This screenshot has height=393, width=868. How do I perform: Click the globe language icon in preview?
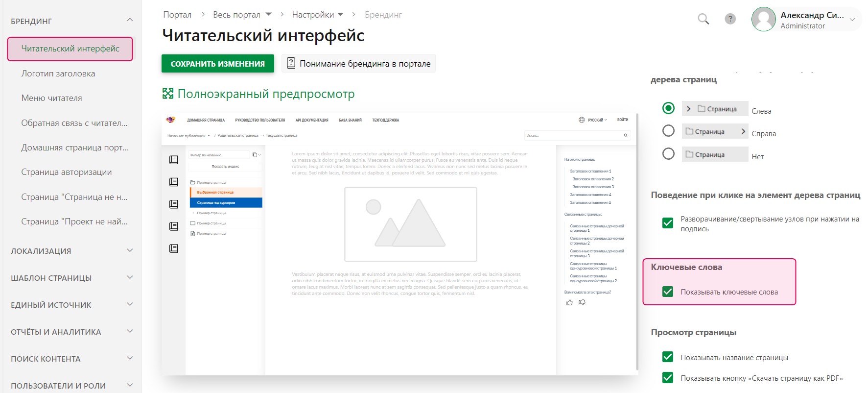tap(582, 120)
